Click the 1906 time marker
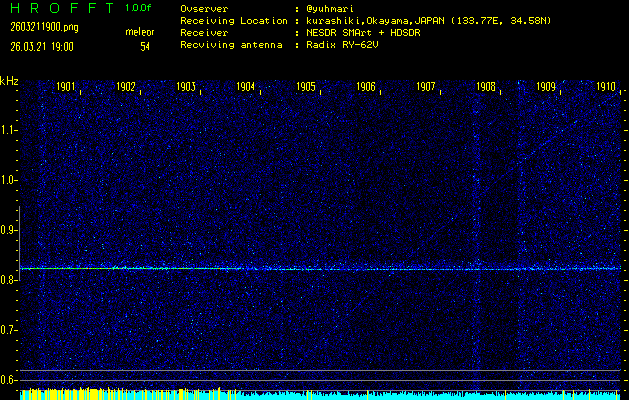The width and height of the screenshot is (629, 400). [x=366, y=87]
